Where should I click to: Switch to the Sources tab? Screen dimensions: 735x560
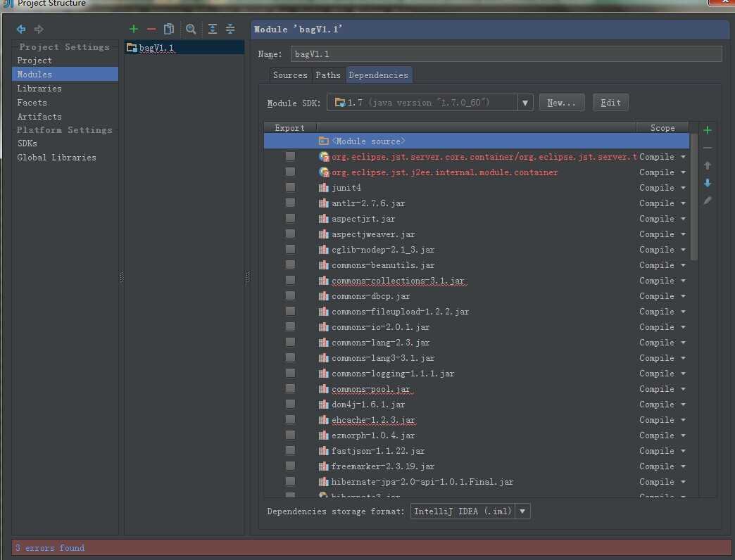[290, 75]
